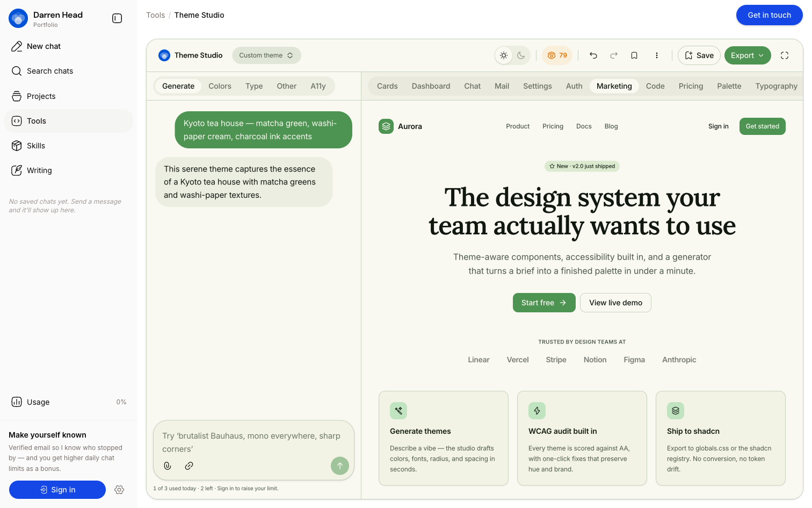Switch to the Type tab
Image resolution: width=812 pixels, height=508 pixels.
tap(254, 86)
